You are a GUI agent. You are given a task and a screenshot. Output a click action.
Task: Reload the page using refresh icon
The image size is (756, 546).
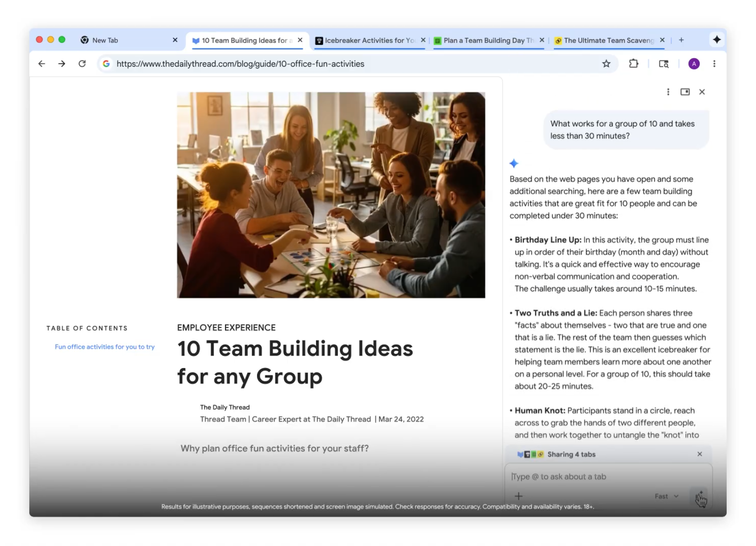pos(82,64)
